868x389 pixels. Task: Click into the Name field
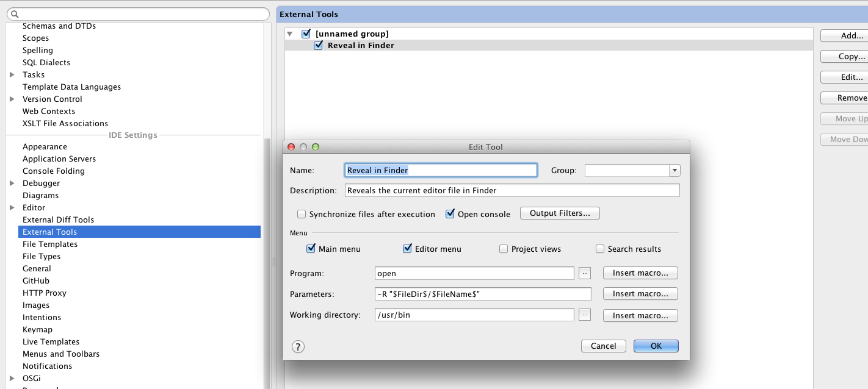coord(441,170)
